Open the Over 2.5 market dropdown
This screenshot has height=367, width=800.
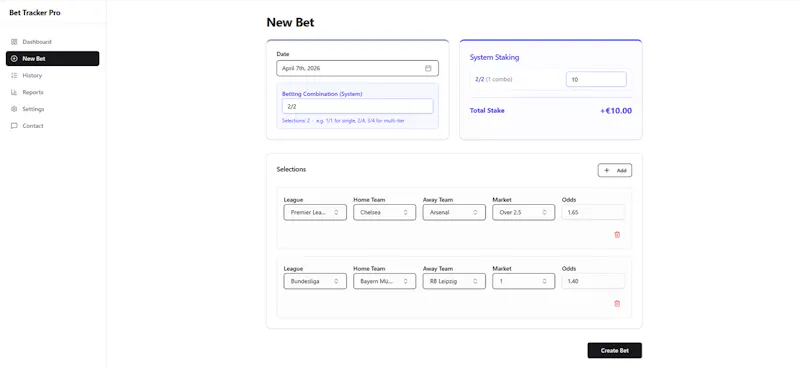(523, 212)
